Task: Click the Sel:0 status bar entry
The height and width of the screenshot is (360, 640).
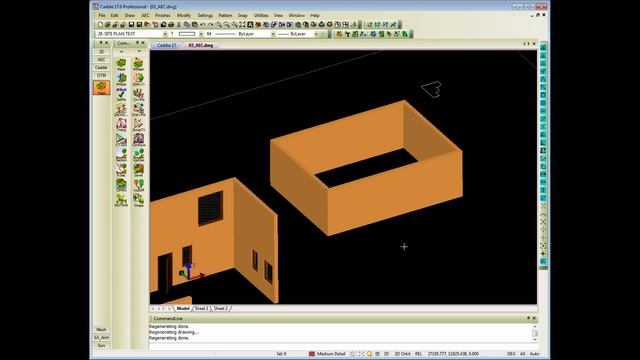Action: coord(281,354)
